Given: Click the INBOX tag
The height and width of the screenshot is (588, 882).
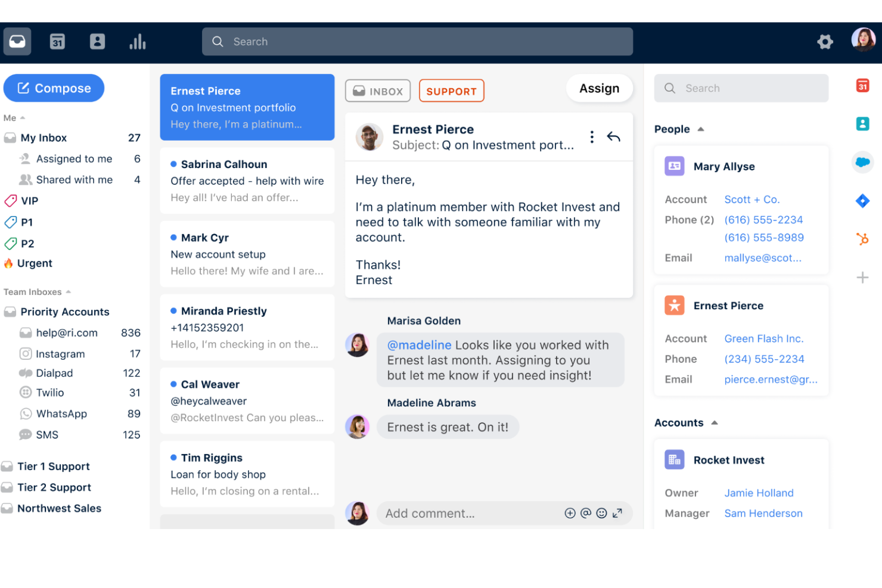Looking at the screenshot, I should tap(378, 91).
